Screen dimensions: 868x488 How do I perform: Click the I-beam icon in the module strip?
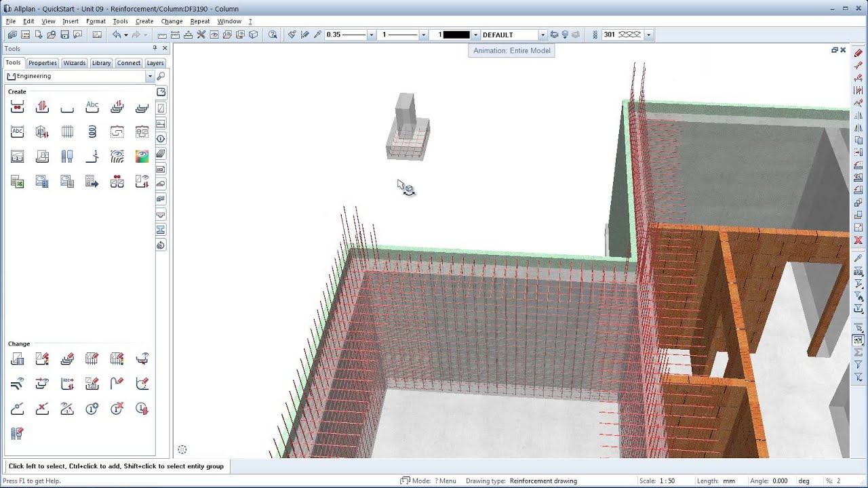coord(161,230)
